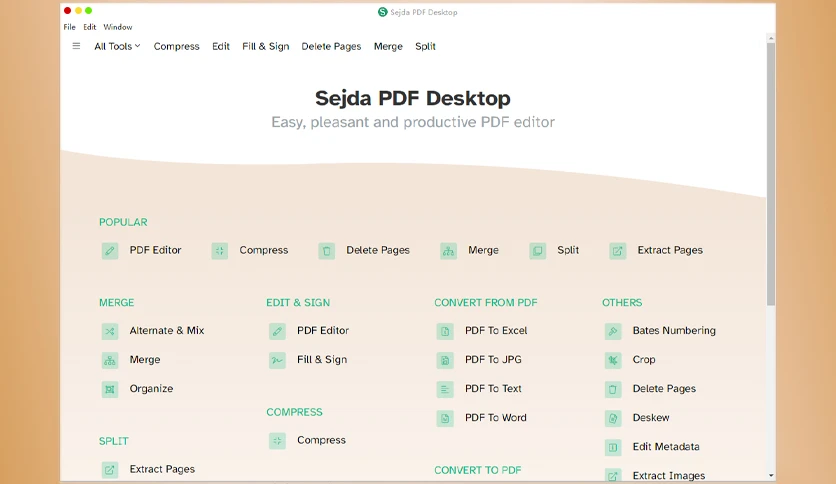Open the Fill & Sign tool link

pos(322,359)
